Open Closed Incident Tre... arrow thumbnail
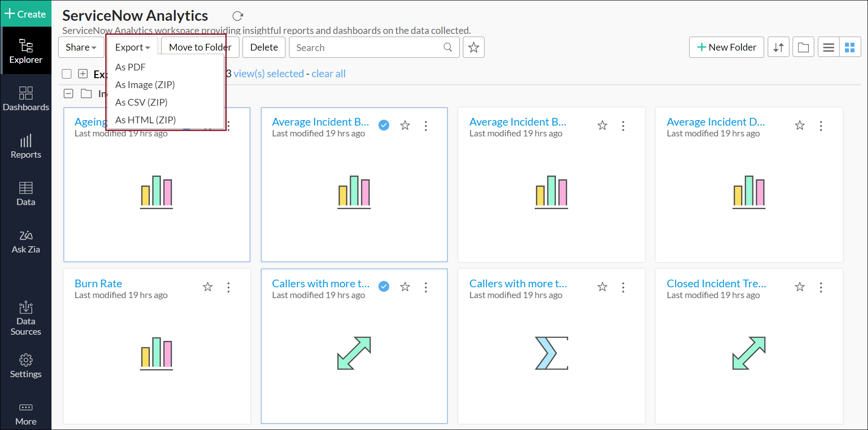Viewport: 868px width, 430px height. pos(749,353)
